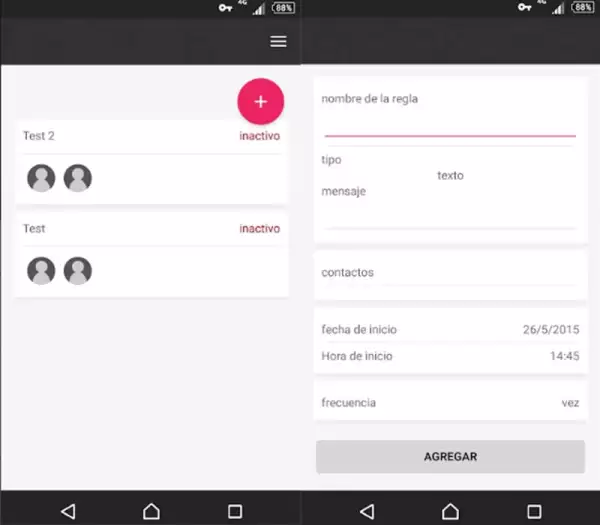Change Hora de inicio time 14:45
The height and width of the screenshot is (525, 600).
tap(564, 356)
